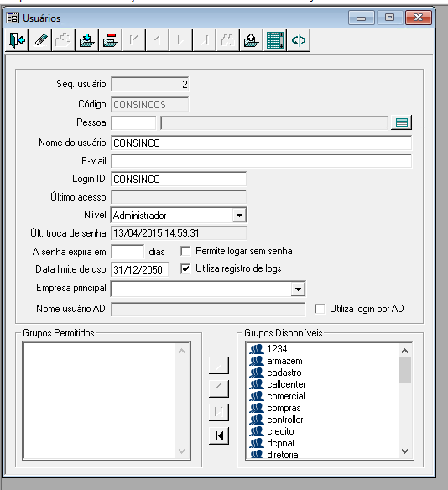Click the delete record red-minus icon
Viewport: 448px width, 490px height.
coord(110,40)
